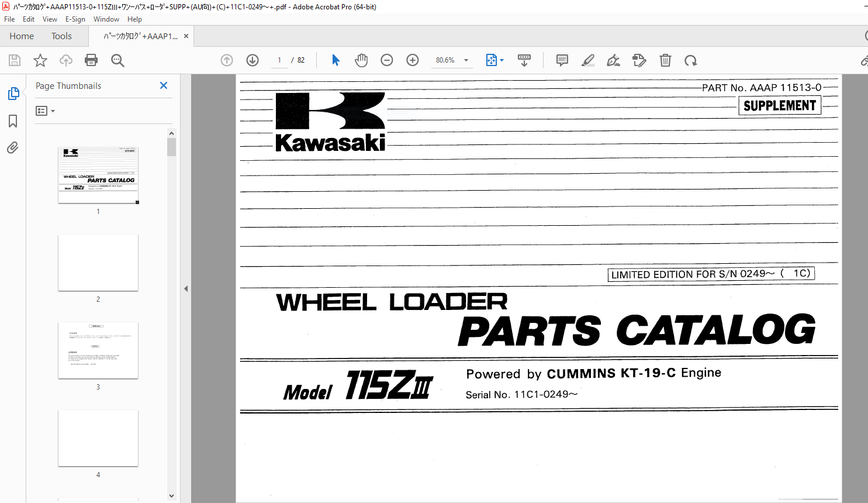The width and height of the screenshot is (868, 503).
Task: Click thumbnails scrollbar down arrow
Action: pos(171,495)
